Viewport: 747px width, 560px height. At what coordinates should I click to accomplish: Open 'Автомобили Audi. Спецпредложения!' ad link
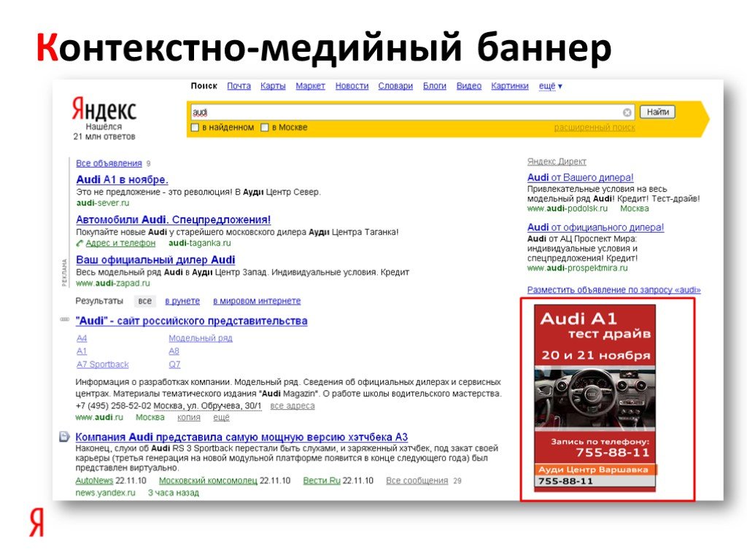[174, 219]
